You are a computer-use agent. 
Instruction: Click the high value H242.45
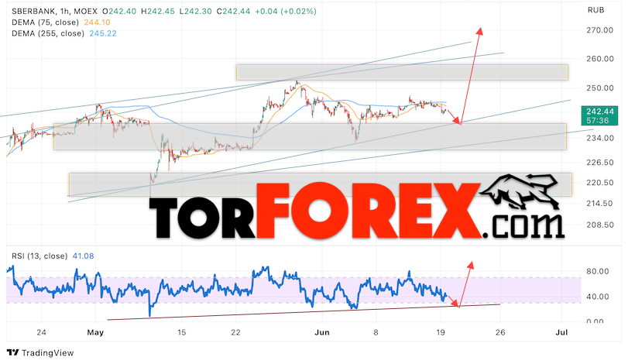(x=158, y=11)
